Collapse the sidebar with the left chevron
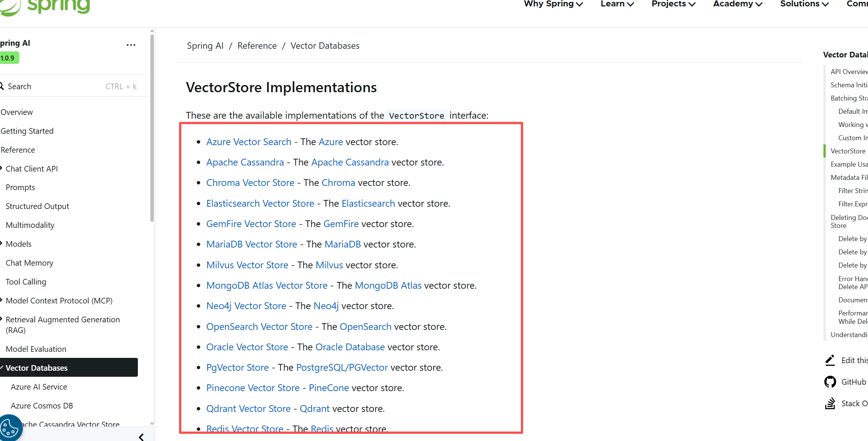Image resolution: width=868 pixels, height=441 pixels. [x=141, y=437]
